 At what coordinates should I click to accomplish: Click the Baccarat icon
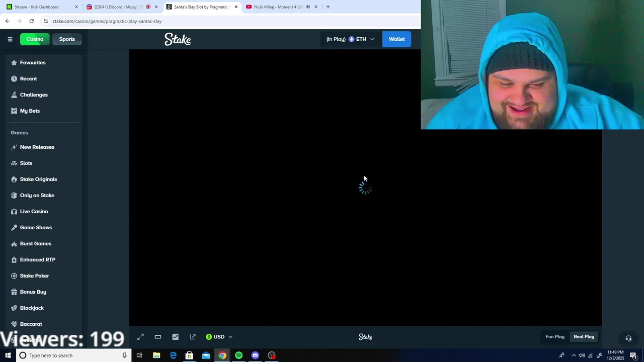pyautogui.click(x=14, y=324)
